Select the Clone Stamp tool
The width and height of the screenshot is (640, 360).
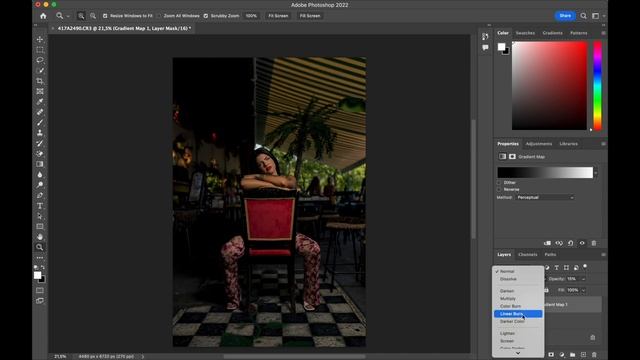(40, 133)
